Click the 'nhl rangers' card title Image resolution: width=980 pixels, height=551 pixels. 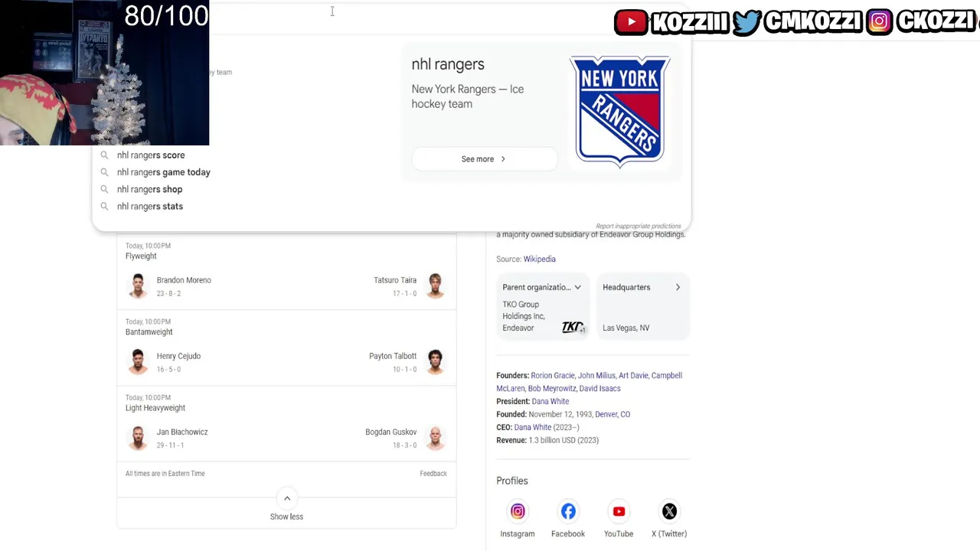point(448,64)
